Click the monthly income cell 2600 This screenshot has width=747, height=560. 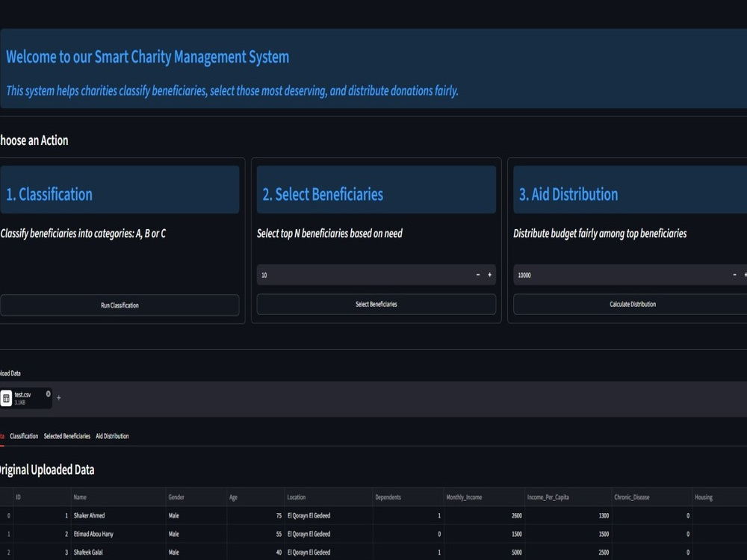(x=484, y=516)
